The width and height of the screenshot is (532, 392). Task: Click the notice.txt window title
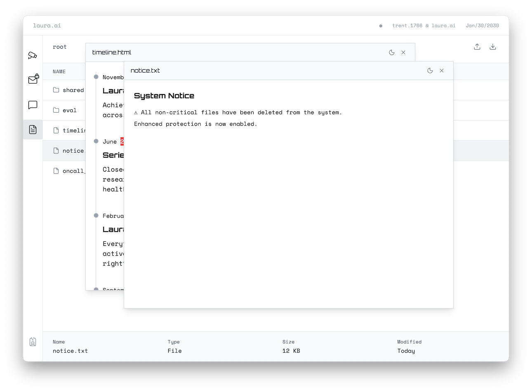pyautogui.click(x=145, y=71)
